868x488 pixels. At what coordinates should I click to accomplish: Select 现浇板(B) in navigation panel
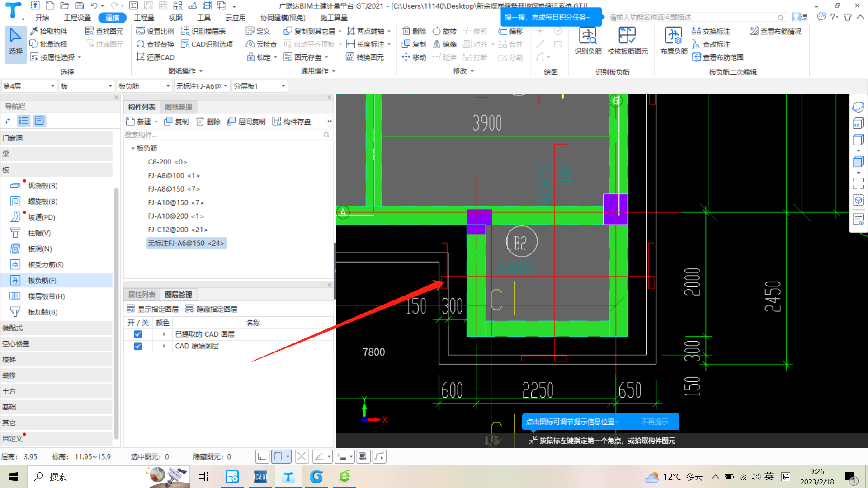57,186
